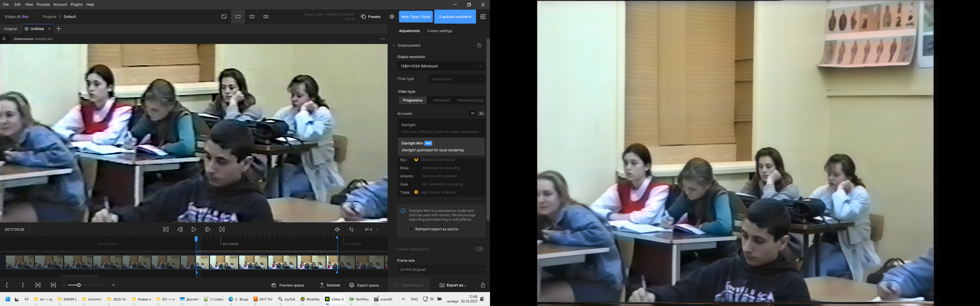
Task: Choose the Artemis denoise and sharpen model
Action: [441, 176]
